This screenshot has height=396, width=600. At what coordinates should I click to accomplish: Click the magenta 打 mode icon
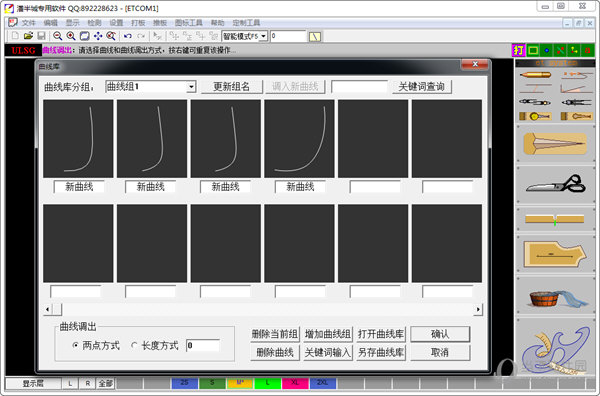tap(518, 50)
